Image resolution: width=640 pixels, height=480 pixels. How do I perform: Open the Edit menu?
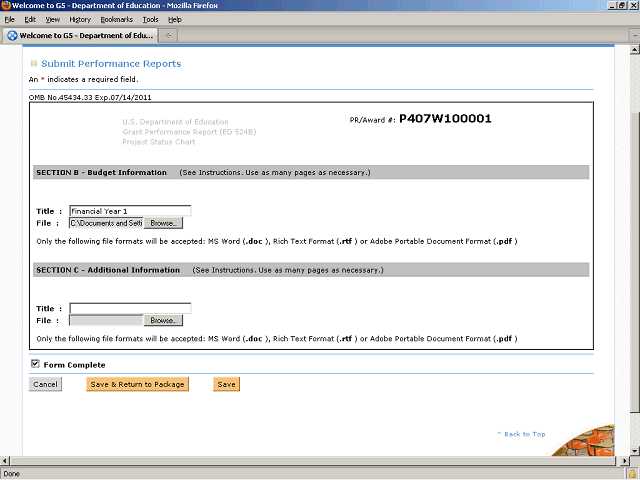point(30,20)
